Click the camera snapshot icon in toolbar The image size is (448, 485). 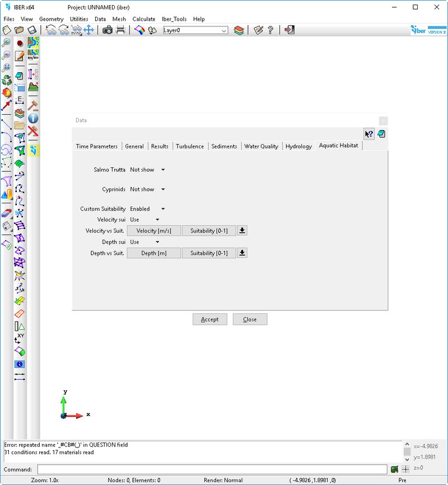pos(107,30)
